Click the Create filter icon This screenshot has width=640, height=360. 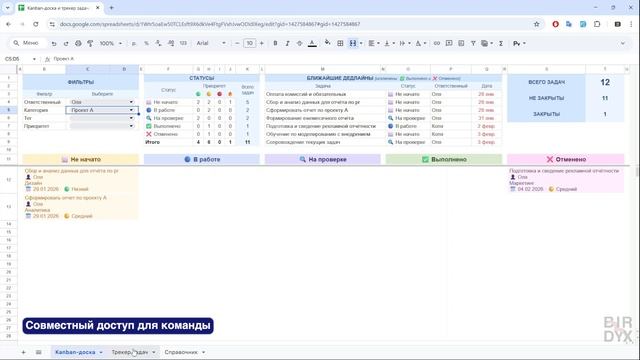(x=473, y=43)
